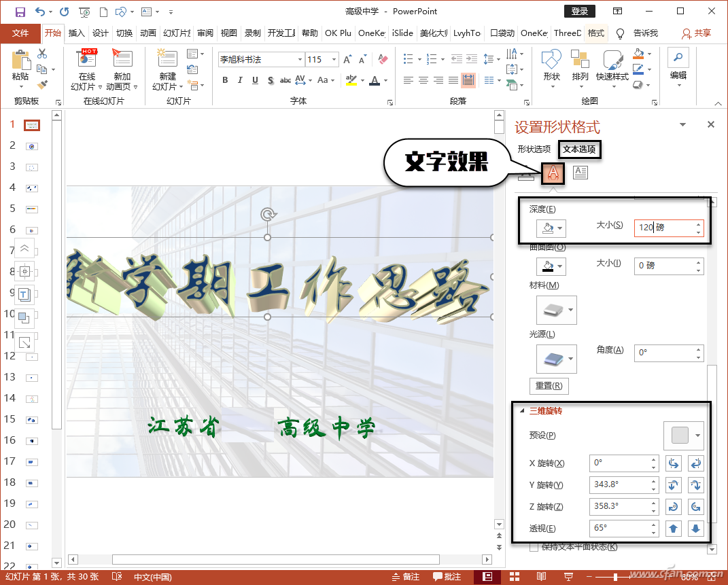Click the 登录 sign-in button
This screenshot has width=728, height=585.
580,11
